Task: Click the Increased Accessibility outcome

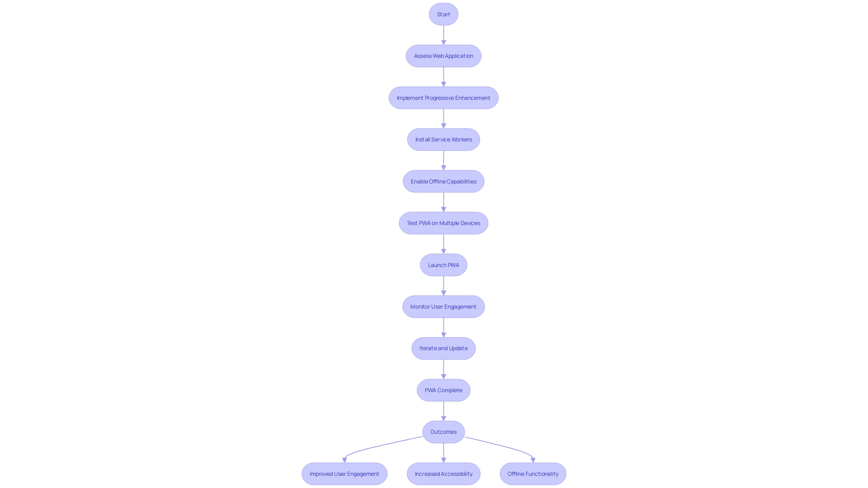Action: 443,474
